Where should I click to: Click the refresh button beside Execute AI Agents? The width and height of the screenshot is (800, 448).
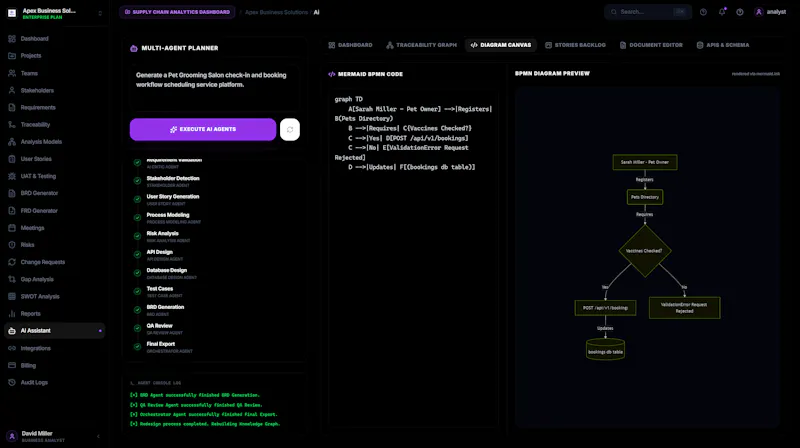point(290,130)
